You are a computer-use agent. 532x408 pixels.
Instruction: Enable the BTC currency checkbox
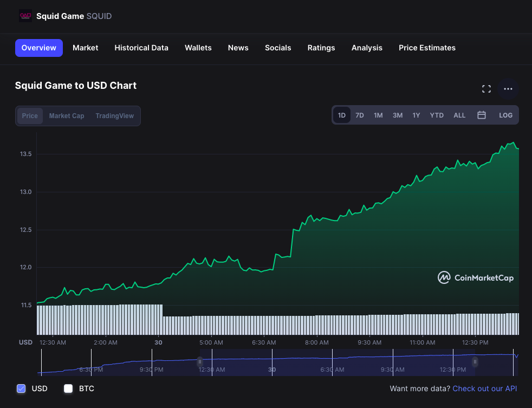[68, 388]
